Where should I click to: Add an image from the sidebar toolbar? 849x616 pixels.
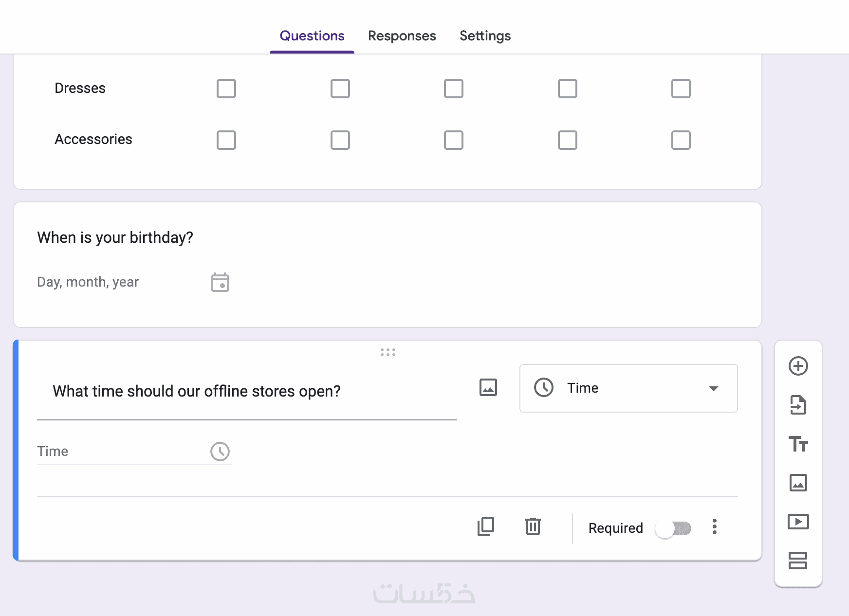tap(798, 483)
